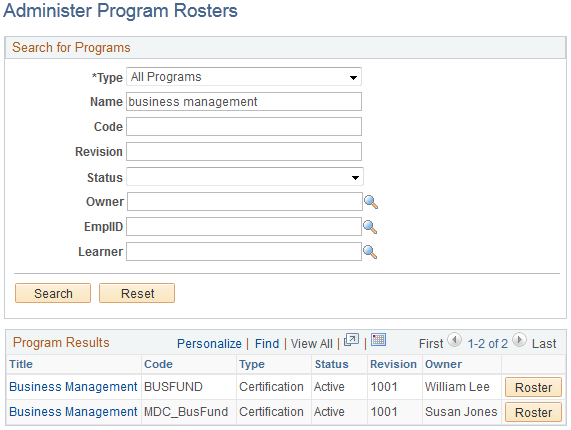This screenshot has height=430, width=571.
Task: Click the View All link
Action: click(312, 344)
